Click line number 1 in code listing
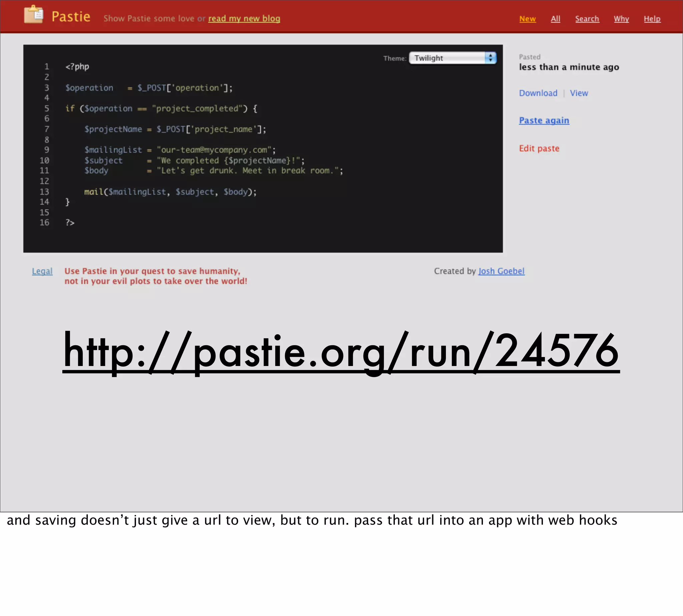This screenshot has height=616, width=683. click(47, 67)
